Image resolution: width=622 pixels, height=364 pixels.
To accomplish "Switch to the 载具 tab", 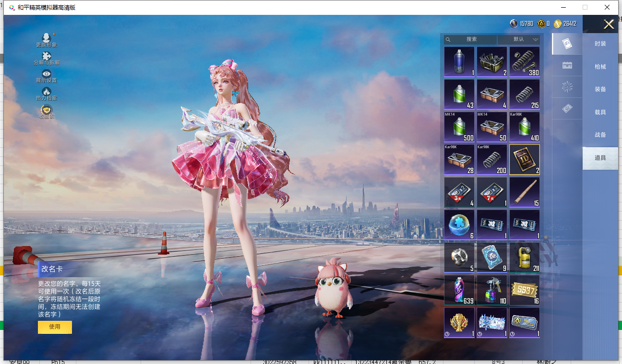I will click(x=600, y=112).
